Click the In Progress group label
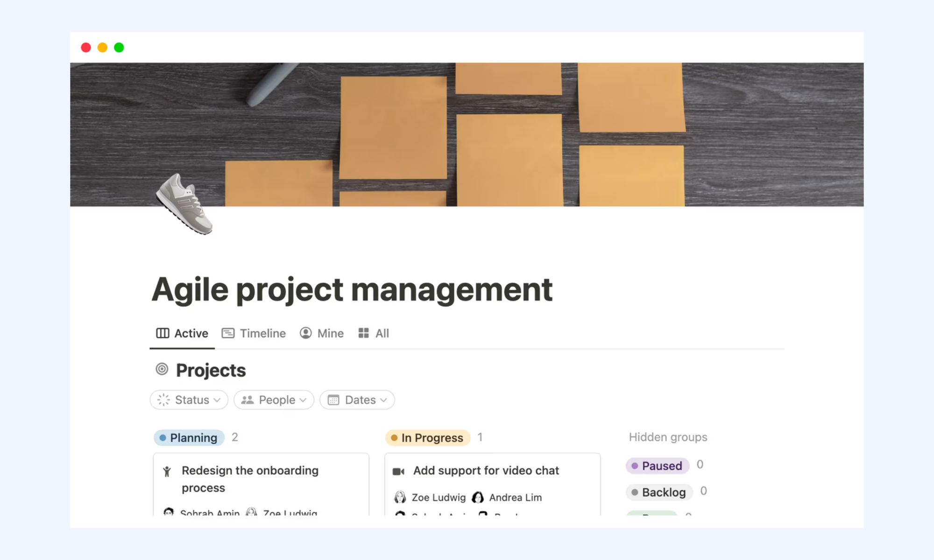 coord(428,438)
